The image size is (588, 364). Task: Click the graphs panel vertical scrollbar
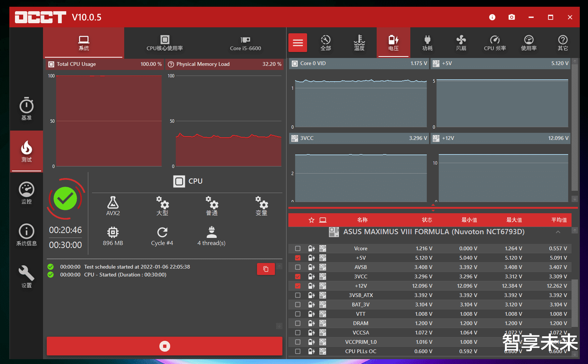[x=575, y=127]
